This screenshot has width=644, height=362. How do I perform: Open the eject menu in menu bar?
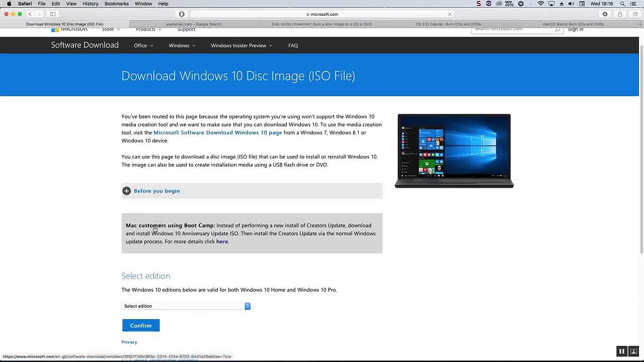tap(561, 4)
